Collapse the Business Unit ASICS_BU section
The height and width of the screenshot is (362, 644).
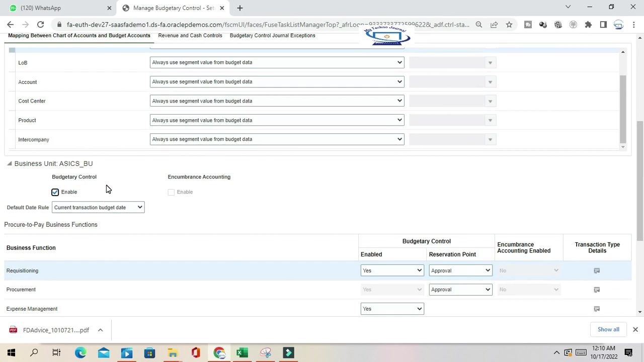tap(9, 163)
